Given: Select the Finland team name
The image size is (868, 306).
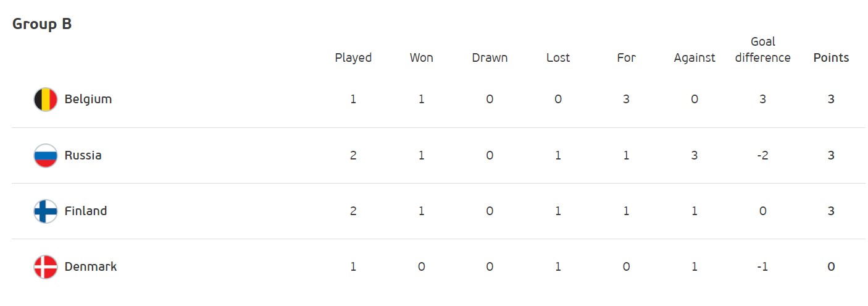Looking at the screenshot, I should point(86,211).
